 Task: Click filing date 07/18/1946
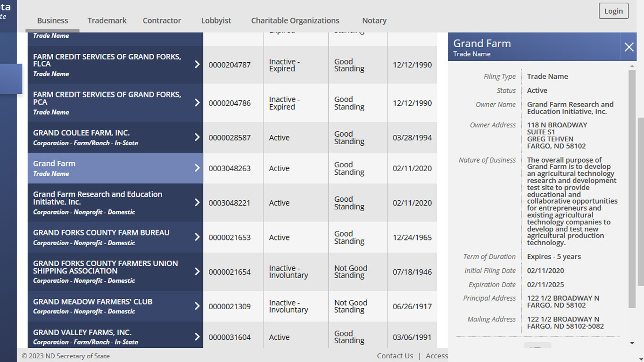[412, 272]
